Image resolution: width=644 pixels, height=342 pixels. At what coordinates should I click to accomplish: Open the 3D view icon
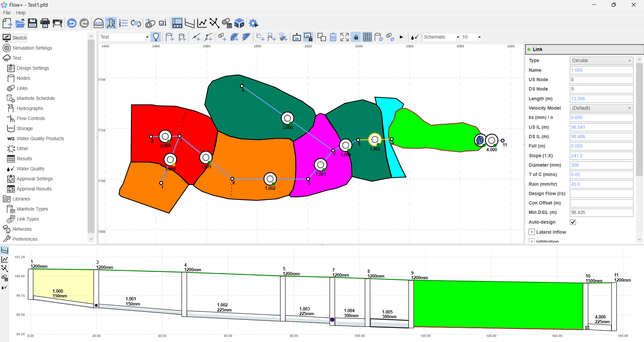click(x=239, y=23)
